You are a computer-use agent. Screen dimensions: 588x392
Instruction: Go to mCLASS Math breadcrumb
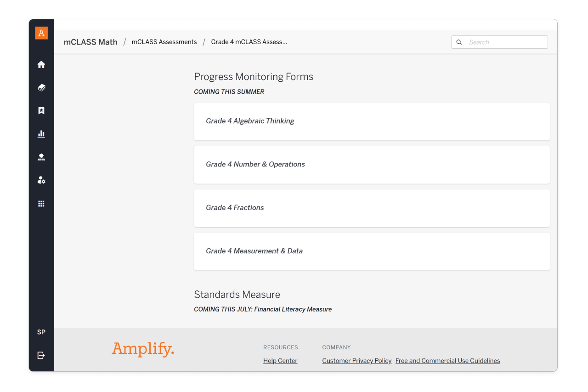click(90, 42)
